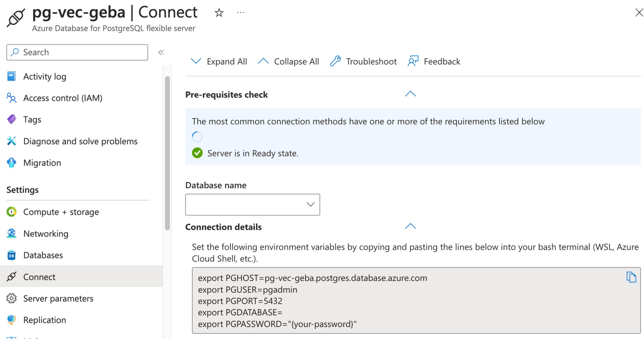644x339 pixels.
Task: Click the export PGPORT=5432 line
Action: click(x=240, y=301)
